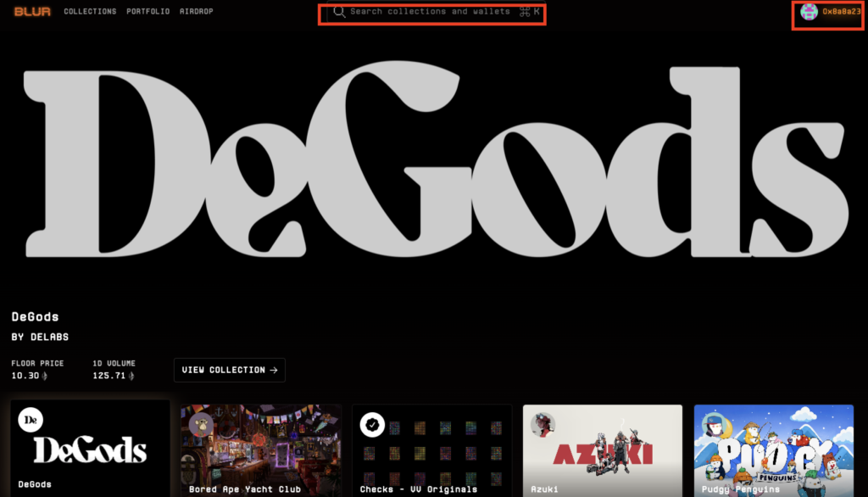Click the floor price value 10.30

coord(25,376)
